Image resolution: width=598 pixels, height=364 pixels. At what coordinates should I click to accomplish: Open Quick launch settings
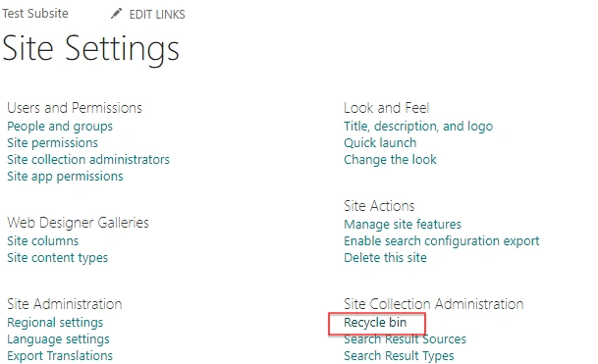coord(380,143)
